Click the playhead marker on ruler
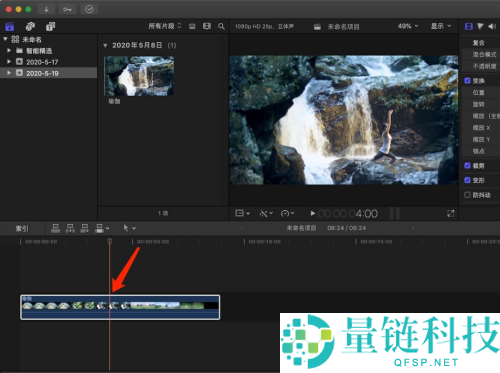This screenshot has height=373, width=500. click(x=110, y=241)
